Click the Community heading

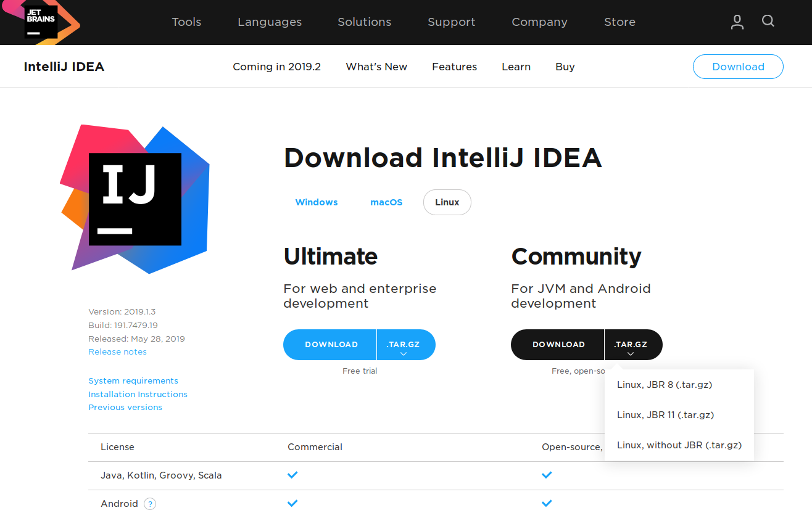[x=576, y=256]
